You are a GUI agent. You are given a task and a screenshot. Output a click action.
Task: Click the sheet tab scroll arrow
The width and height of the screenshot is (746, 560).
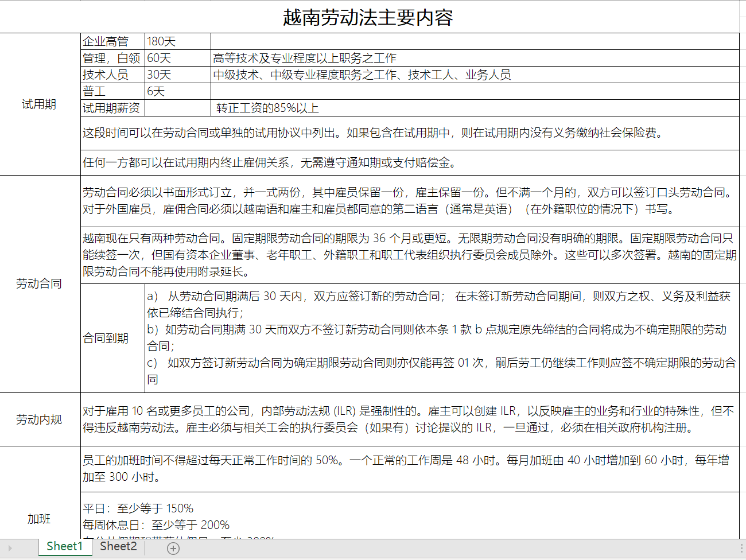(10, 549)
